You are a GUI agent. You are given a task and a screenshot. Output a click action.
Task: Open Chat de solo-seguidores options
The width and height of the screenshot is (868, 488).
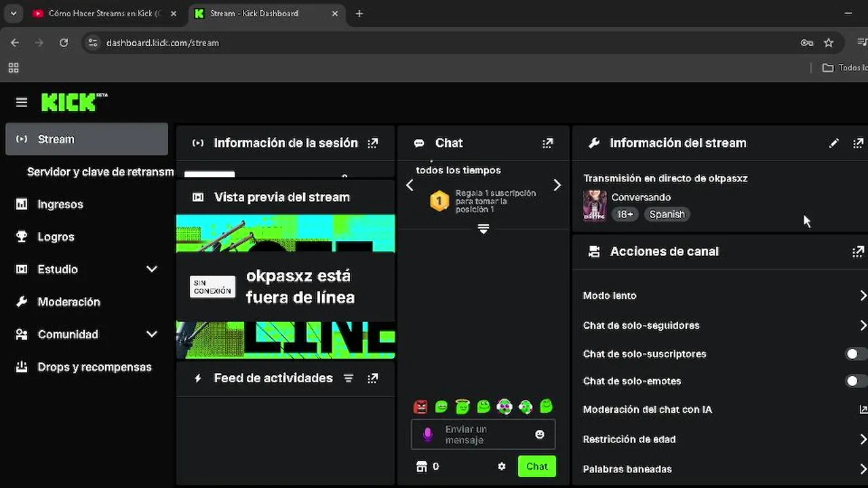click(724, 325)
